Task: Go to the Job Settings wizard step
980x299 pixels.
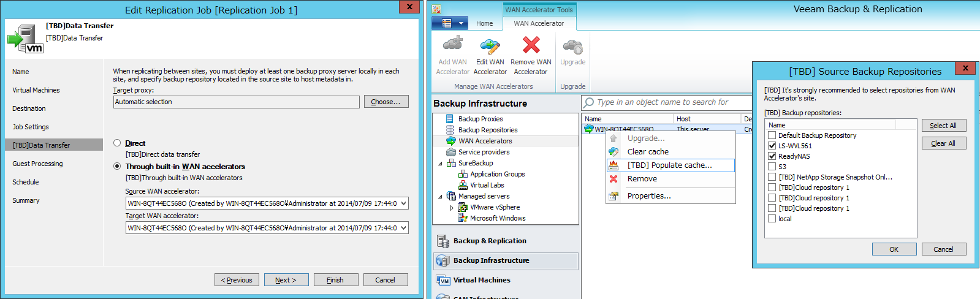Action: [31, 127]
